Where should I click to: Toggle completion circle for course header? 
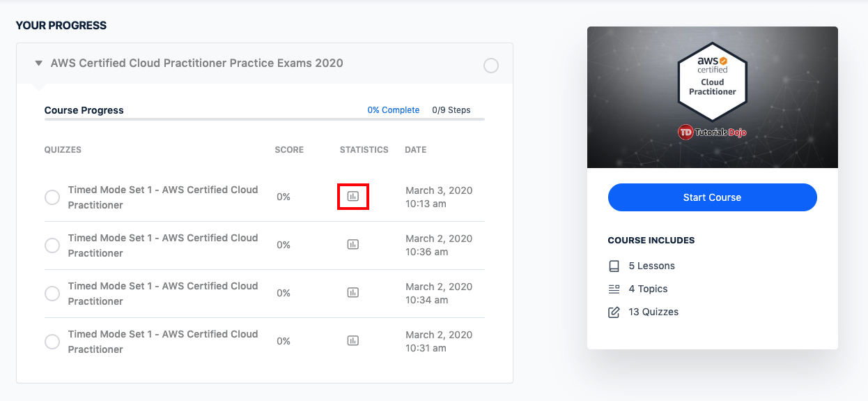point(491,66)
